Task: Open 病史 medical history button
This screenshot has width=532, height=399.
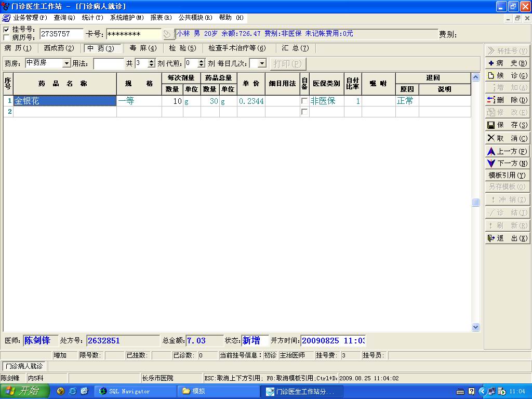Action: [x=507, y=63]
